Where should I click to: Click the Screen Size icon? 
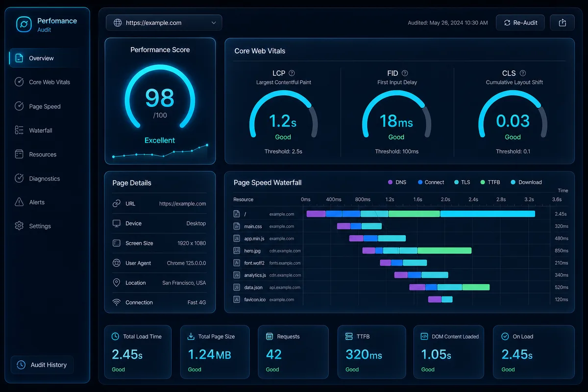(x=117, y=243)
